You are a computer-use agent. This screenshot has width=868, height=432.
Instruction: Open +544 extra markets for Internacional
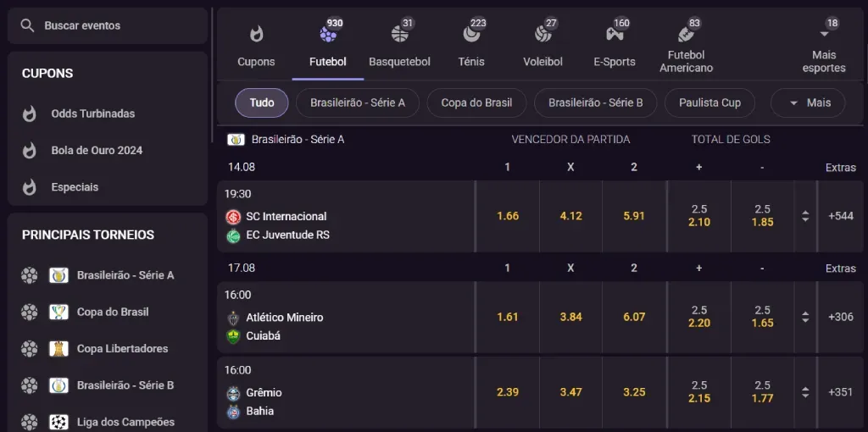(x=841, y=216)
